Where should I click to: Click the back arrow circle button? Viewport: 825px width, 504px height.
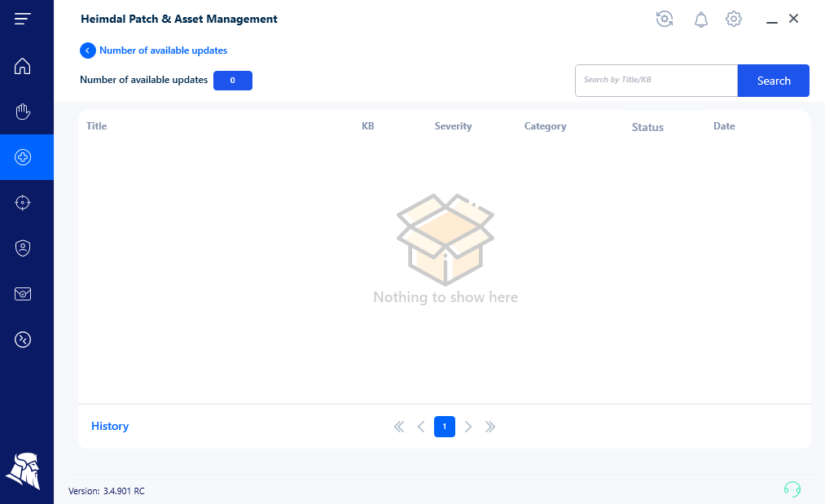pos(88,50)
